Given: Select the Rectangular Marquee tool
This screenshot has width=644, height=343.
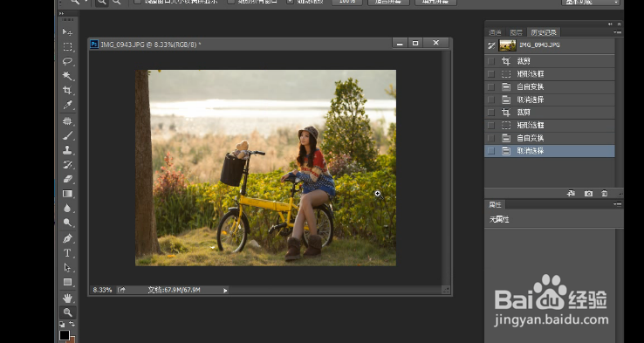Looking at the screenshot, I should (67, 47).
